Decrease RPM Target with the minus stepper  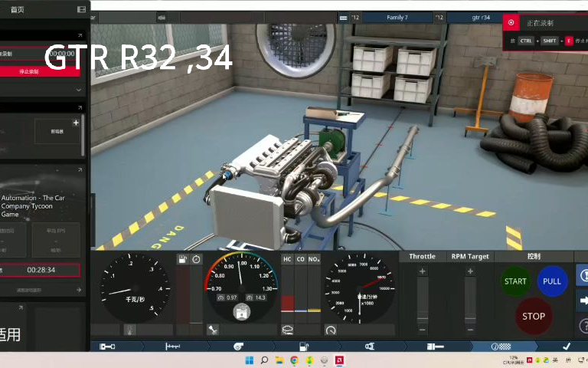point(470,330)
